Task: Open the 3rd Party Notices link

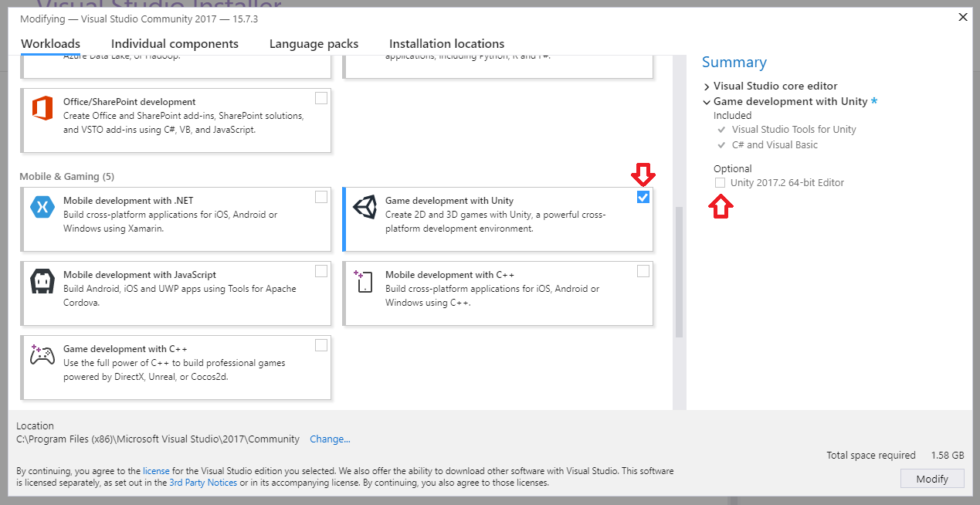Action: (203, 483)
